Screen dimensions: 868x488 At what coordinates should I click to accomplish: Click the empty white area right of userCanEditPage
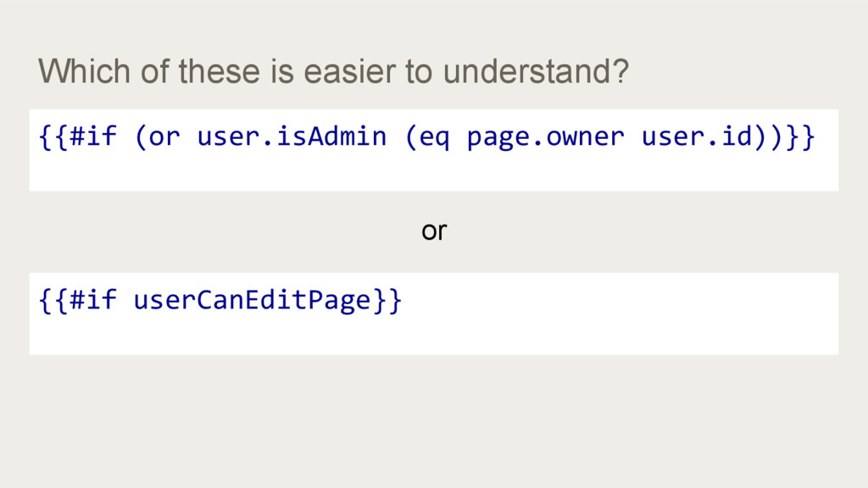click(620, 302)
